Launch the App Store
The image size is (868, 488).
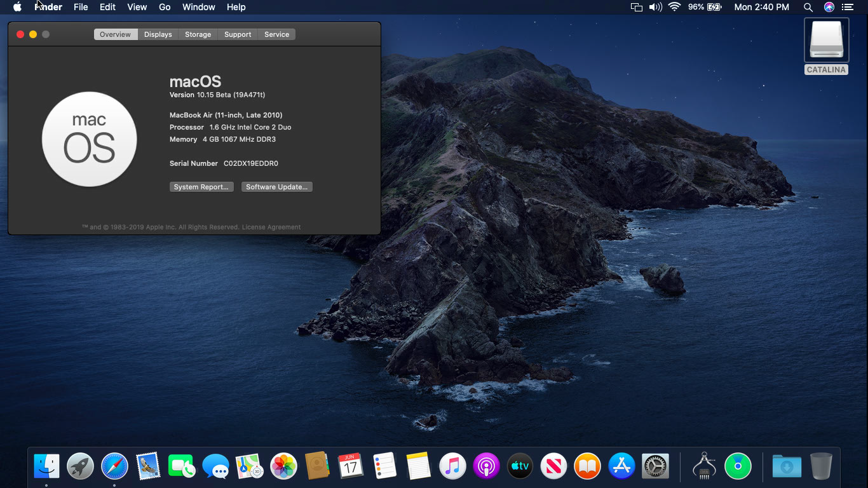[621, 466]
